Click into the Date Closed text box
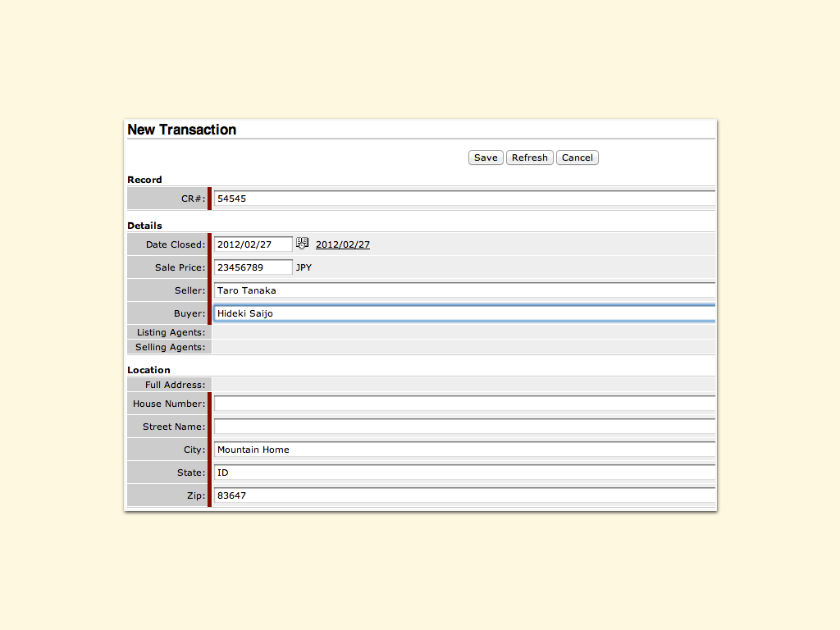 pyautogui.click(x=253, y=244)
